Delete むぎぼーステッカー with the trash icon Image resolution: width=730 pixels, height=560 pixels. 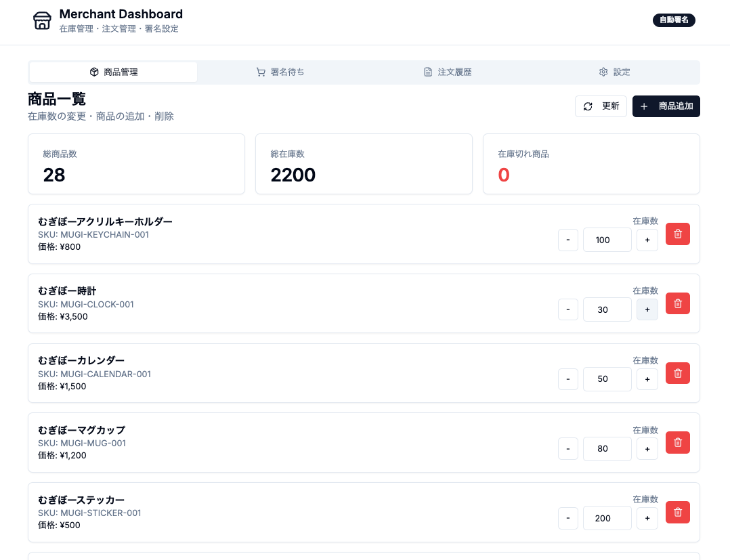point(677,513)
